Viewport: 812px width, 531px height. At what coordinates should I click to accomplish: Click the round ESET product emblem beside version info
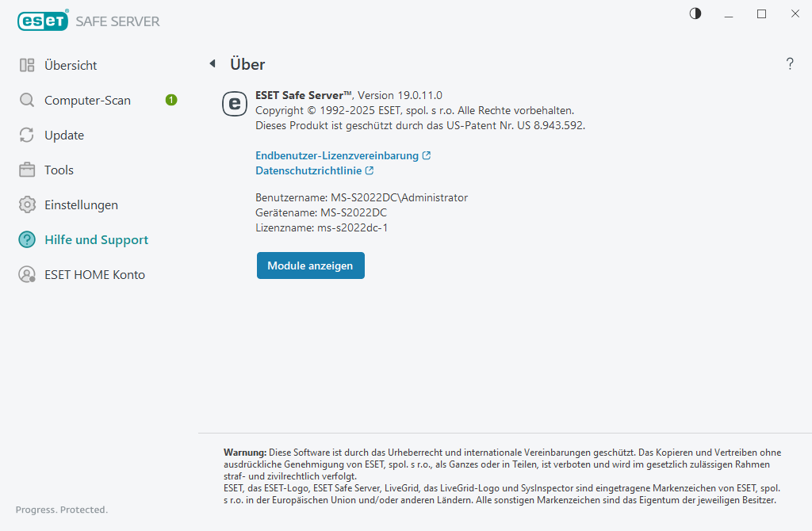click(x=234, y=104)
